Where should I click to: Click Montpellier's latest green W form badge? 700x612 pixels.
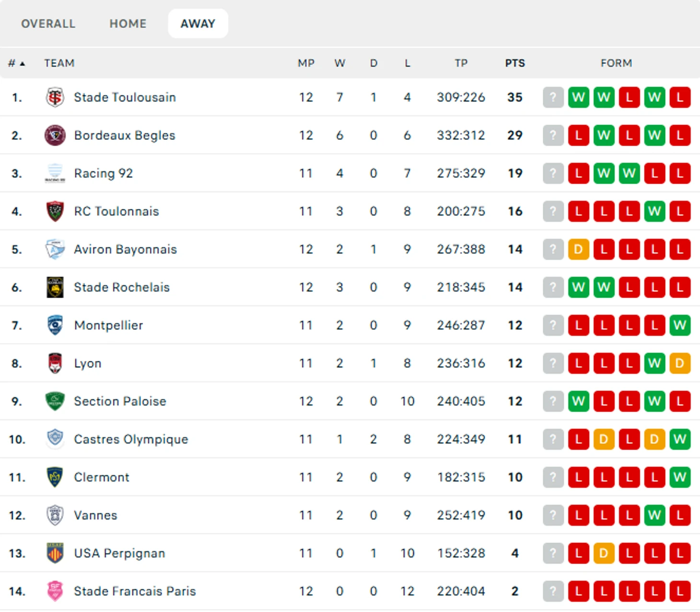(679, 325)
